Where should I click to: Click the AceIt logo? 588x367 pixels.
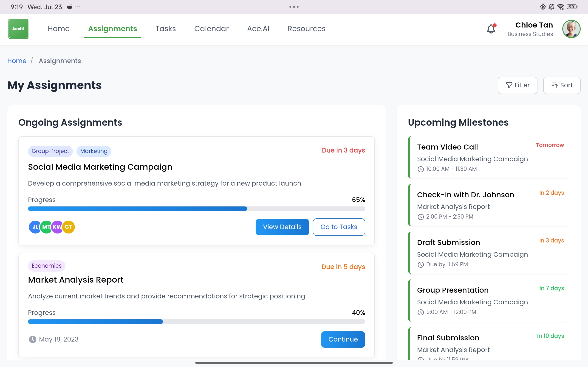pos(18,29)
